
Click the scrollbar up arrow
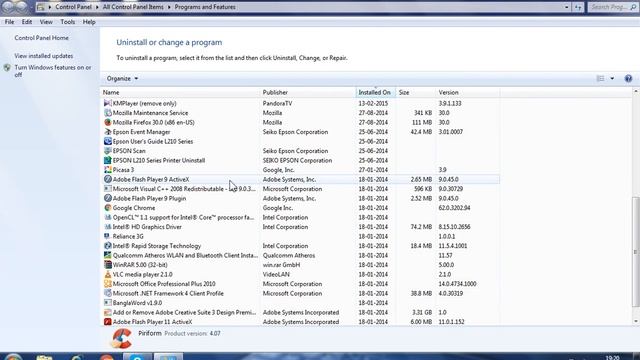[636, 91]
